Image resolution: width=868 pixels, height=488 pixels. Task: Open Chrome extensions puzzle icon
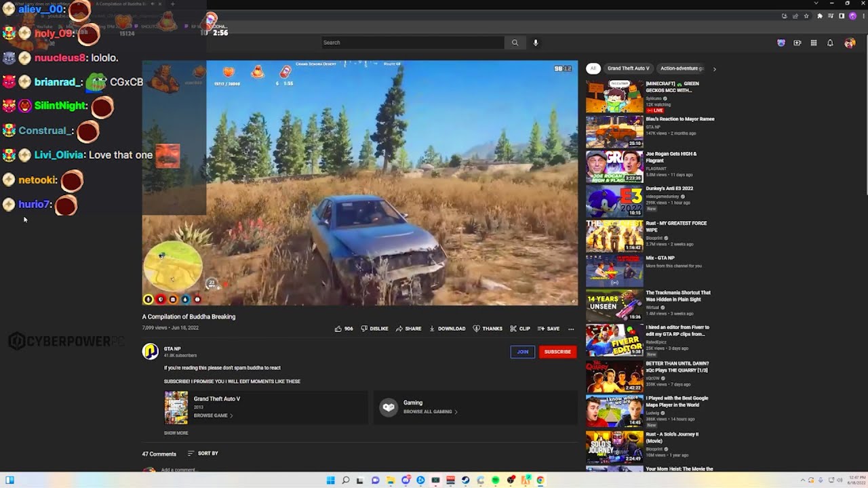[819, 16]
